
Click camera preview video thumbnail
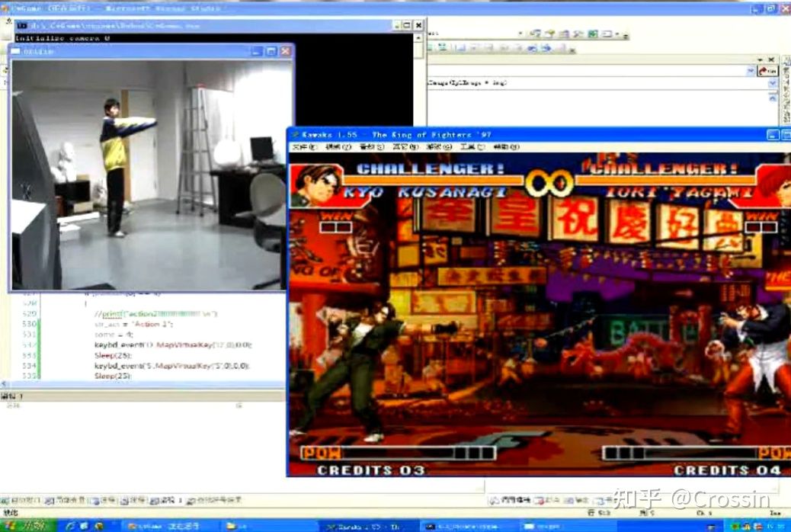pos(151,175)
